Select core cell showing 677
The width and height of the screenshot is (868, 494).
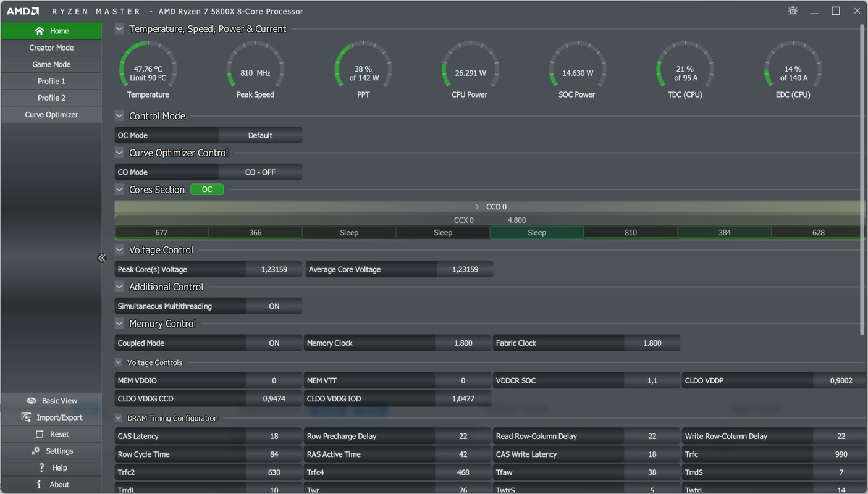161,233
